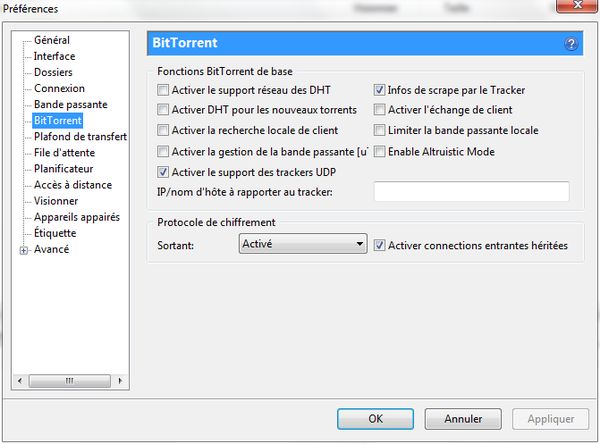Select Bande passante in the tree
Screen dimensions: 600x444
[x=70, y=104]
